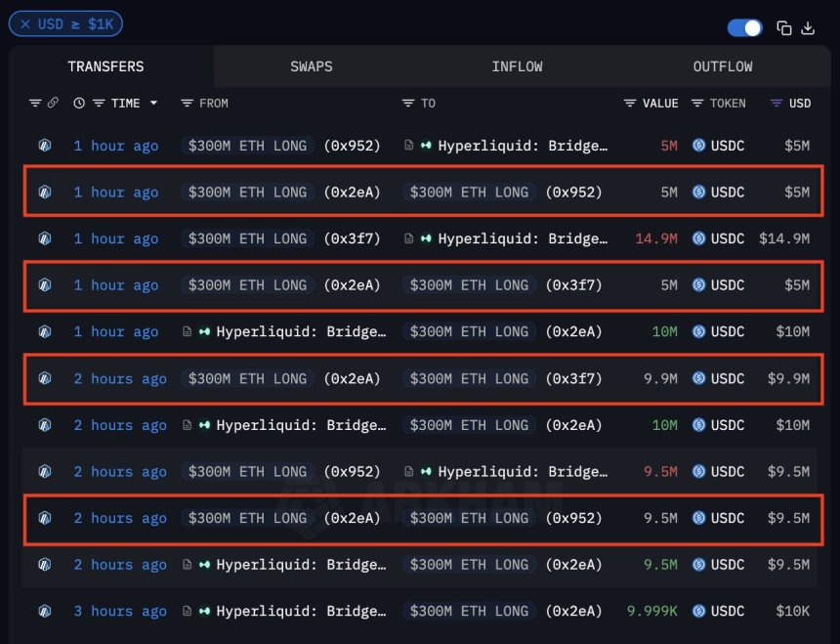Click the clock icon beside the TIME column
This screenshot has width=840, height=644.
pyautogui.click(x=78, y=103)
